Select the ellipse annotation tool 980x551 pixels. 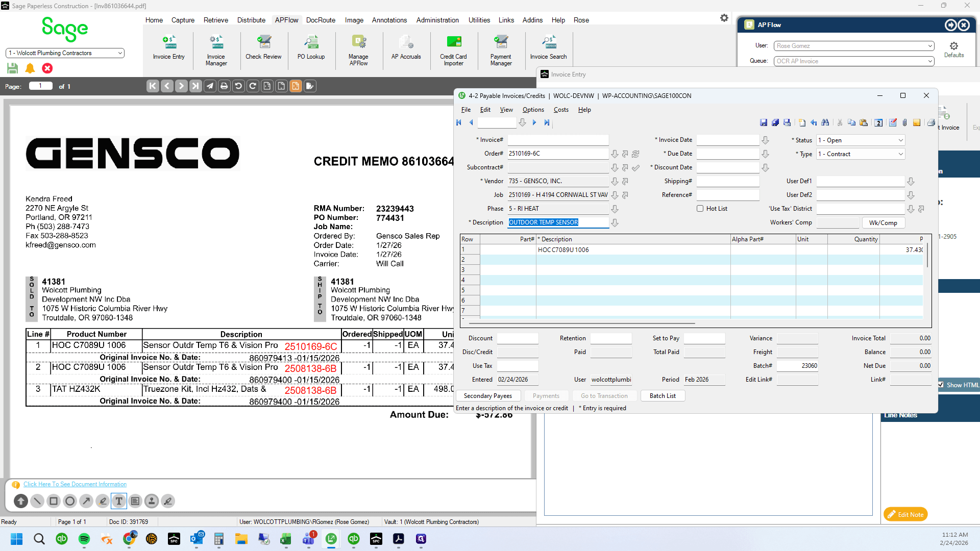click(x=70, y=501)
